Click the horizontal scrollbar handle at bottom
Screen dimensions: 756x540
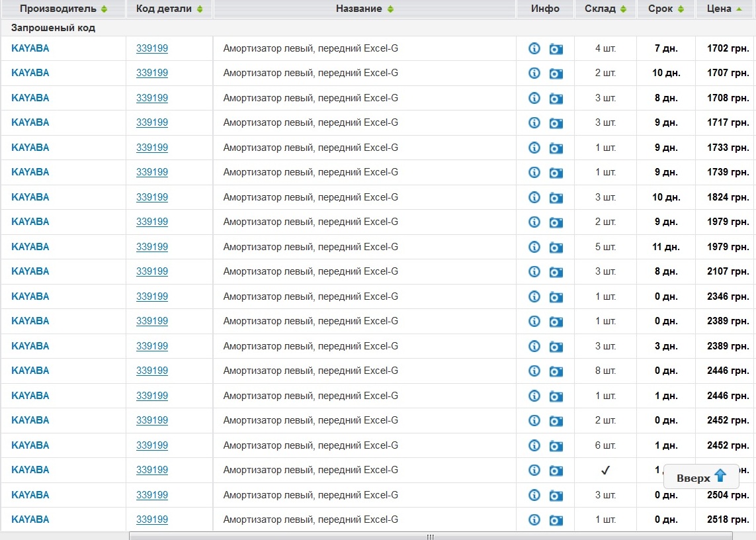pos(431,536)
